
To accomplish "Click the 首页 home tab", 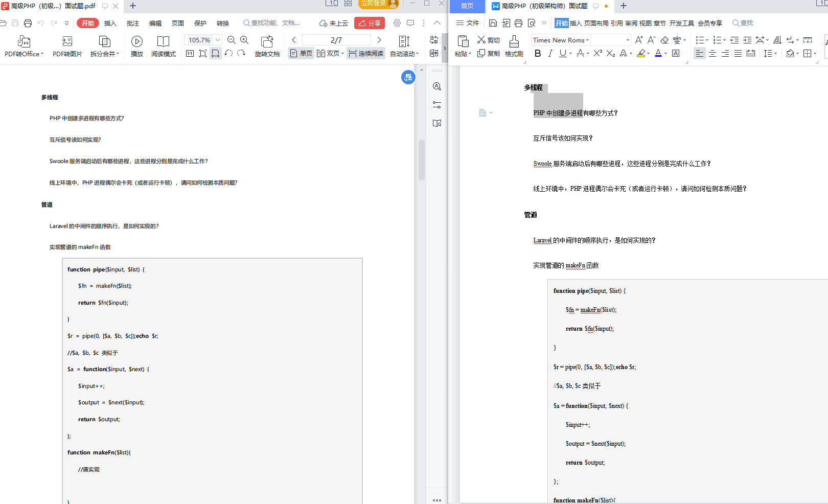I will click(467, 6).
